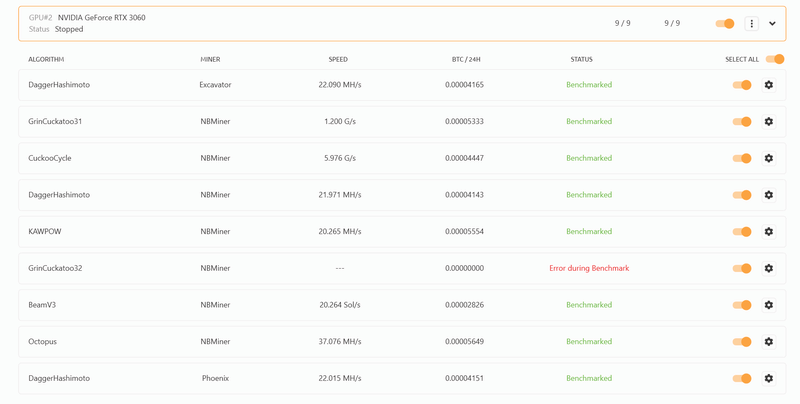Disable GrinCuckatoo32 algorithm switch
The height and width of the screenshot is (404, 800).
(x=742, y=268)
